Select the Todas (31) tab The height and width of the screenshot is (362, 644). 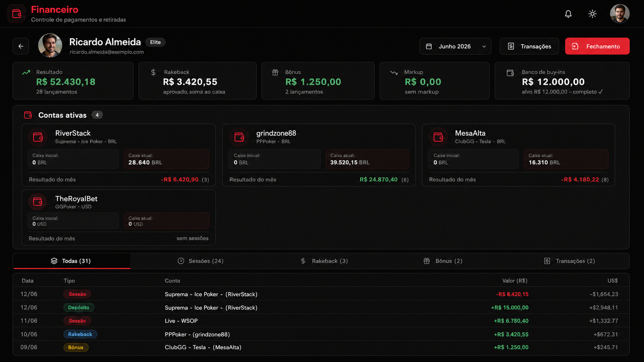point(71,261)
